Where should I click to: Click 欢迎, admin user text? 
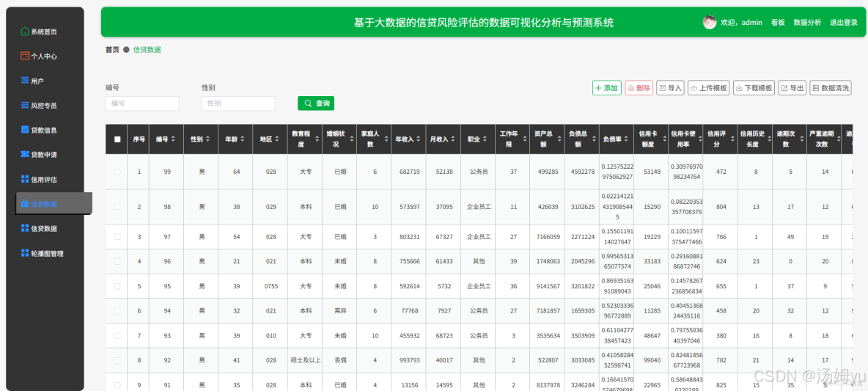point(741,23)
